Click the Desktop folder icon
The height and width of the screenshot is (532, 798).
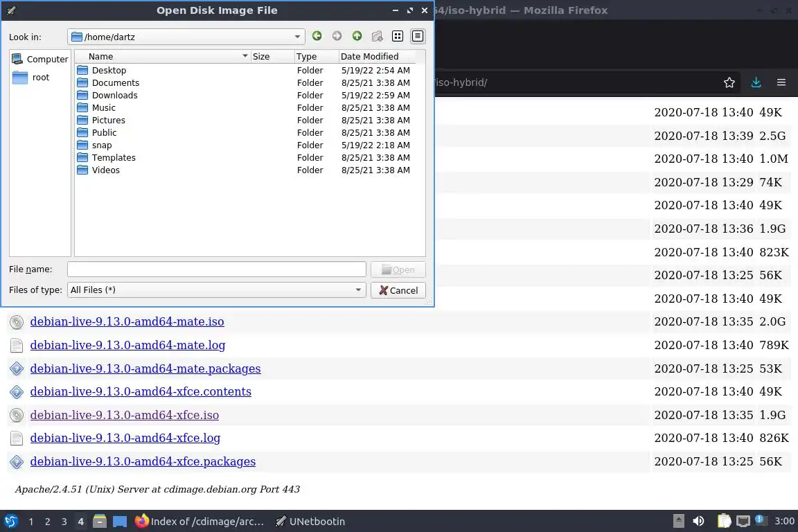[82, 70]
